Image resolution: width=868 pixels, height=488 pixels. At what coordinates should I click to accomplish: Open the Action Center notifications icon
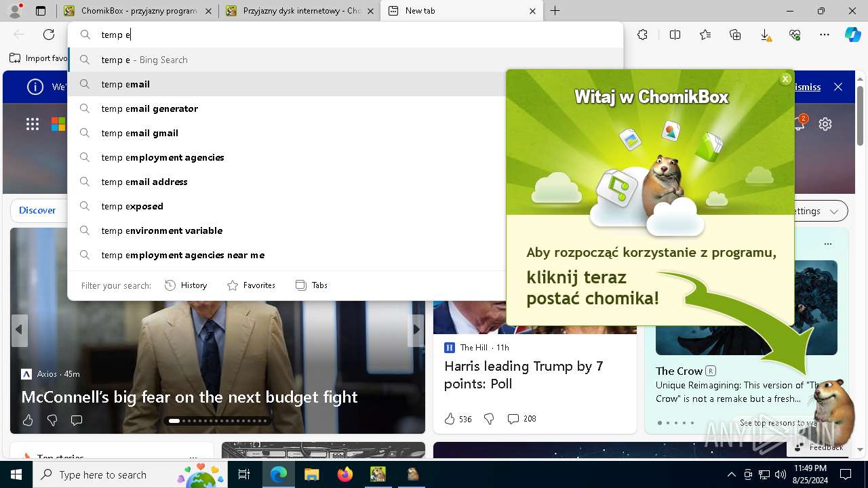(846, 475)
